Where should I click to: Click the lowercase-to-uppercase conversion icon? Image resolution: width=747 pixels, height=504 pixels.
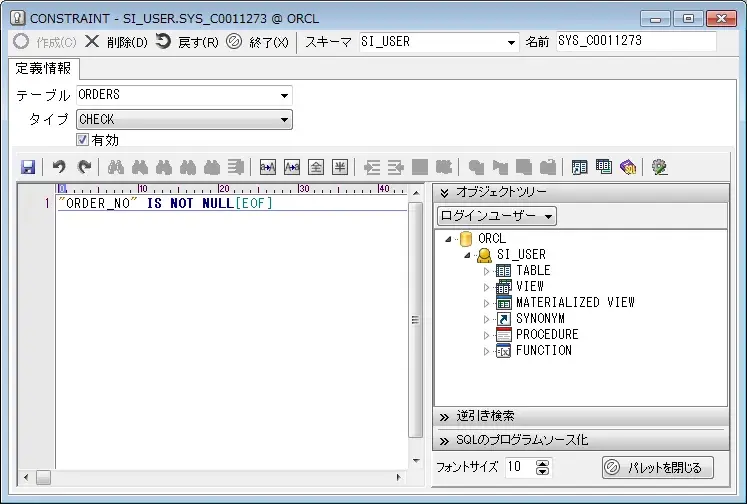pyautogui.click(x=268, y=167)
